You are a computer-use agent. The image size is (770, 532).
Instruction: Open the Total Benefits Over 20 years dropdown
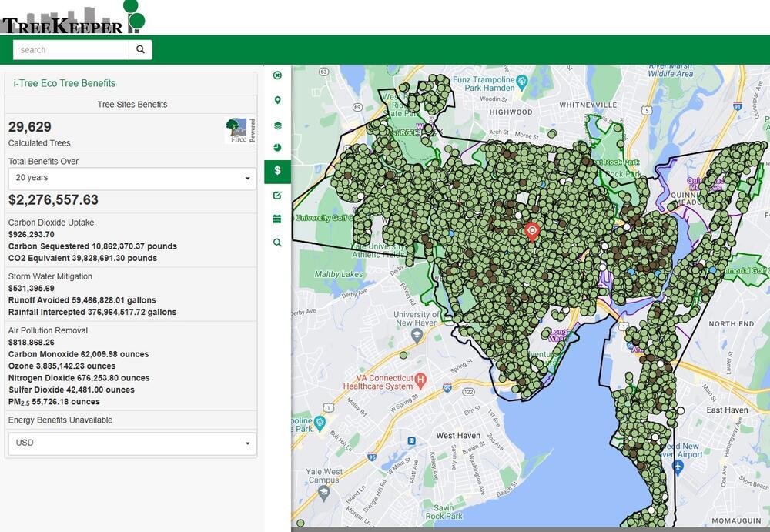[132, 178]
